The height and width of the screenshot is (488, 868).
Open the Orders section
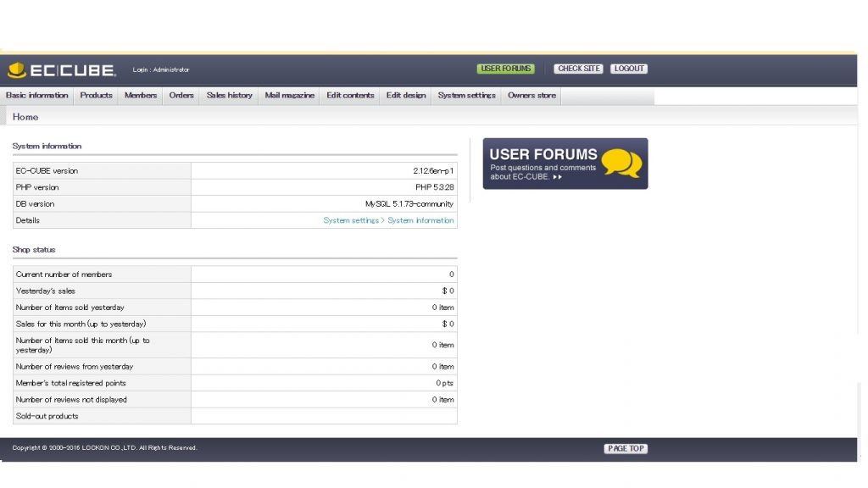coord(181,96)
